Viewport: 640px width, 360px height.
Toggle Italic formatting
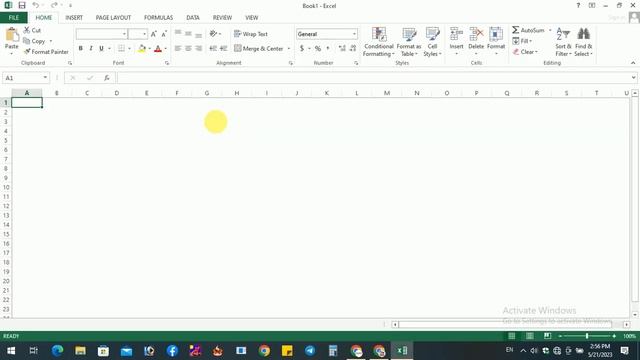(x=91, y=49)
